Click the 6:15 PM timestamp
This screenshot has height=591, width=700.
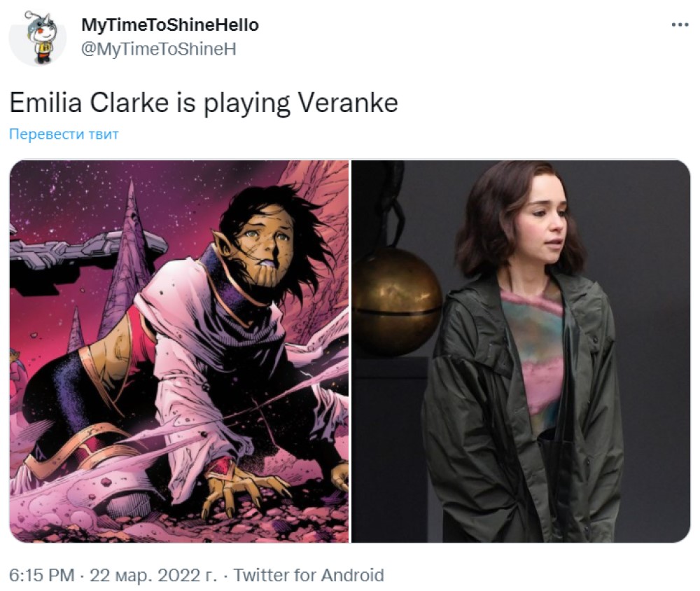[42, 575]
